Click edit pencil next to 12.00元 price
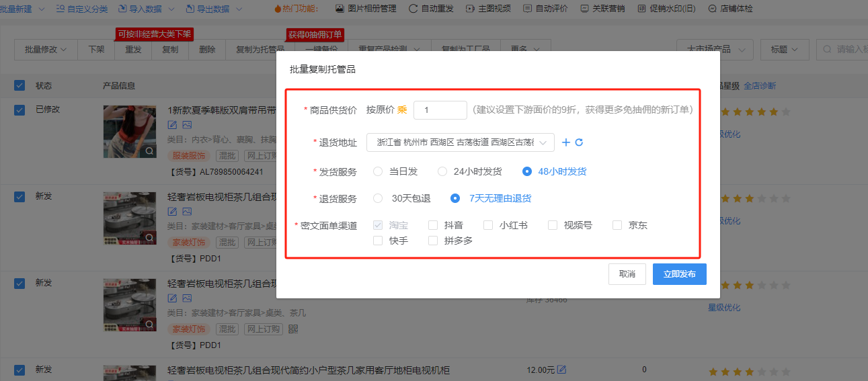Screen dimensions: 868x381 click(x=561, y=370)
